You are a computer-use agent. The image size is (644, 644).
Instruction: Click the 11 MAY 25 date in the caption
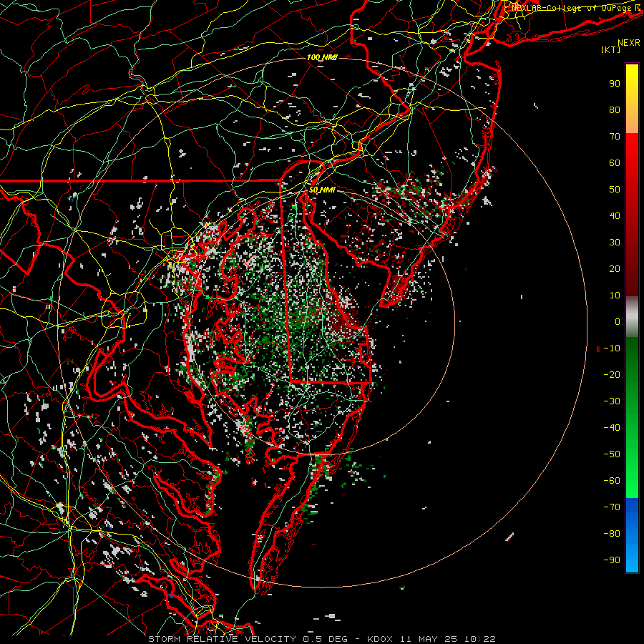(429, 639)
